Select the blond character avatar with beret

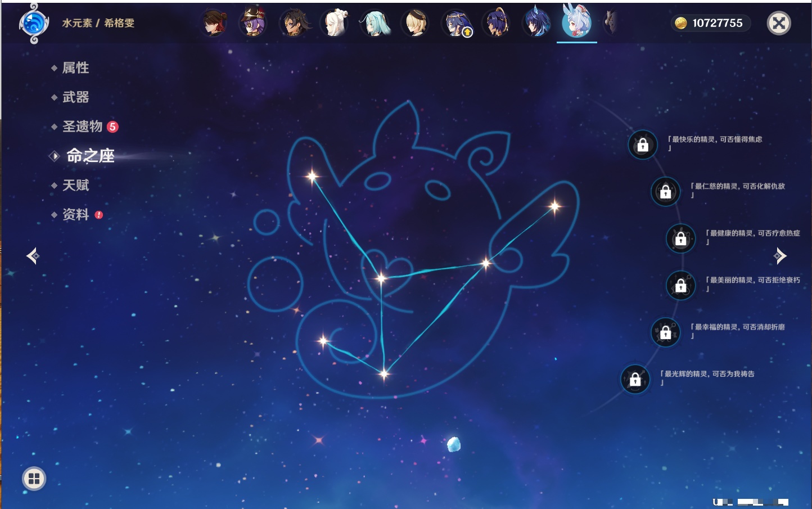[x=416, y=23]
